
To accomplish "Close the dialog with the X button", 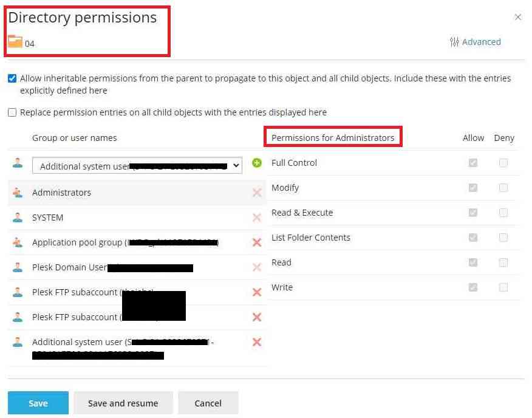I will pos(518,18).
